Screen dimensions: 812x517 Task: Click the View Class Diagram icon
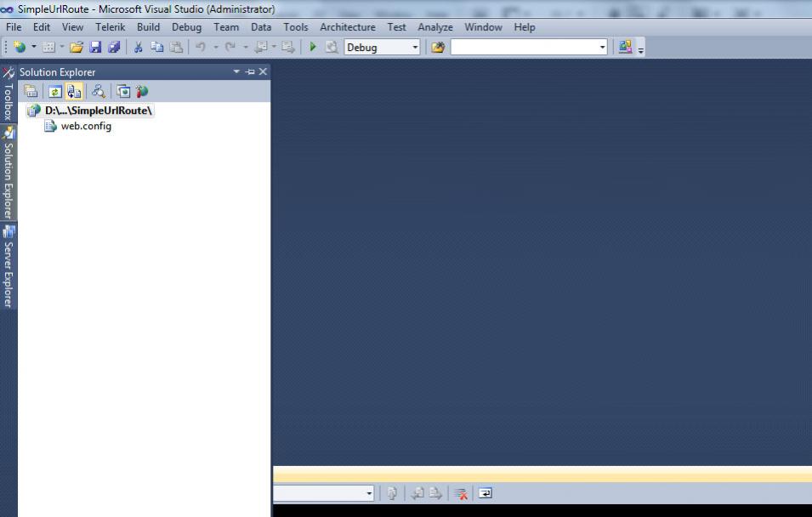(x=99, y=92)
